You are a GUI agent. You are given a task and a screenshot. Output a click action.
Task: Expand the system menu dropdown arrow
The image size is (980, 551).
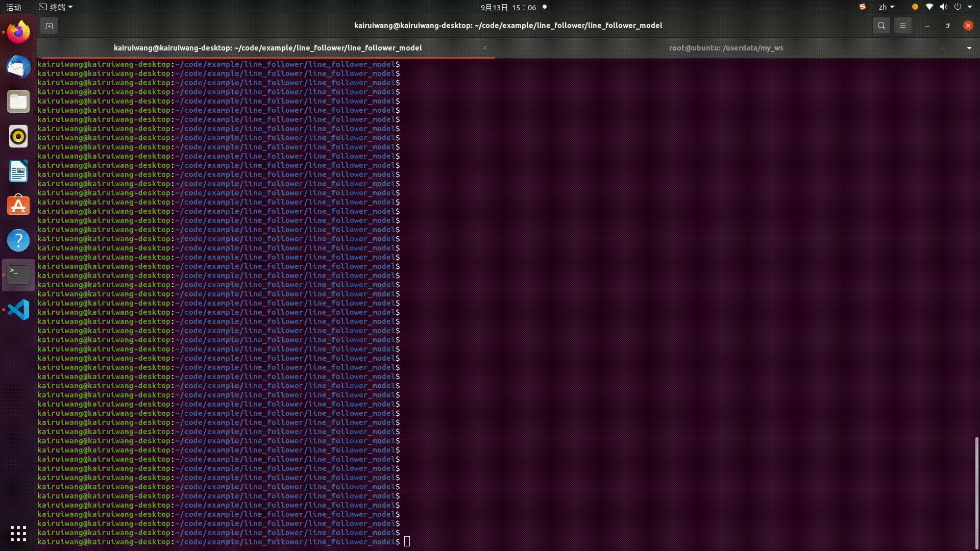pyautogui.click(x=970, y=7)
